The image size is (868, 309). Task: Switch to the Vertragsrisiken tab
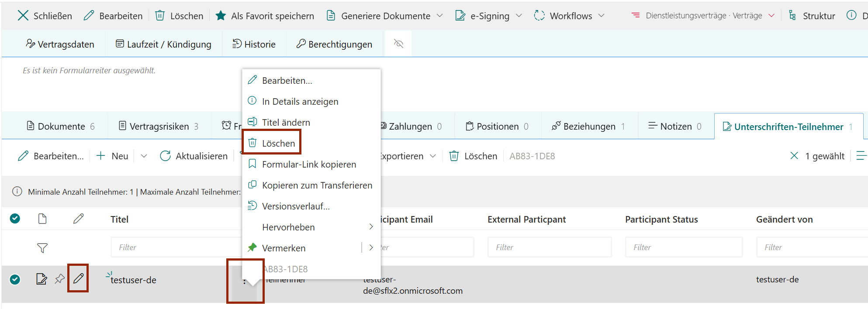click(159, 126)
